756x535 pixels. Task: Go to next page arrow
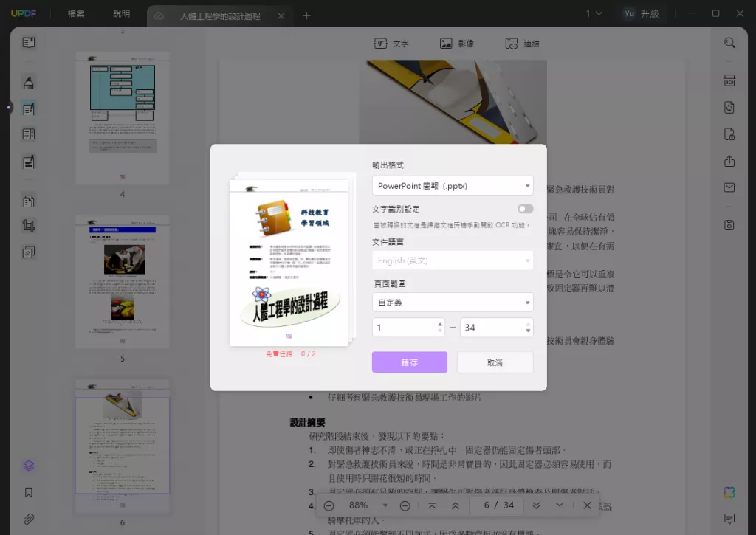pyautogui.click(x=536, y=505)
